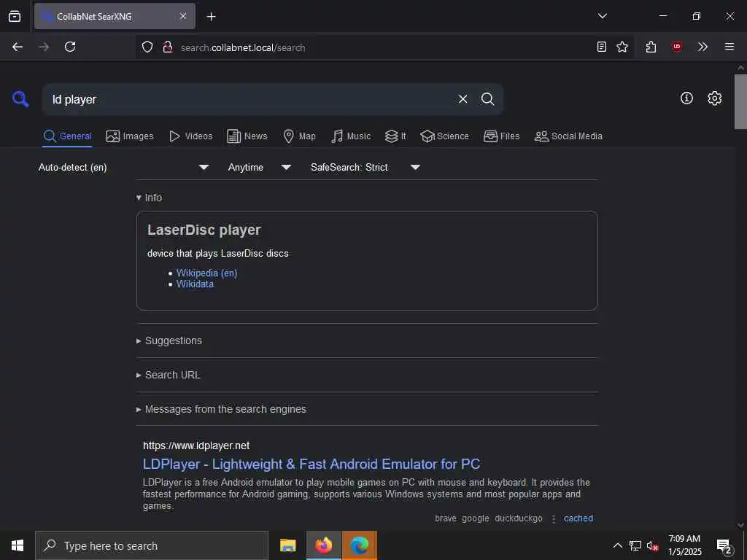Switch to the Map category tab
This screenshot has width=747, height=560.
click(299, 136)
